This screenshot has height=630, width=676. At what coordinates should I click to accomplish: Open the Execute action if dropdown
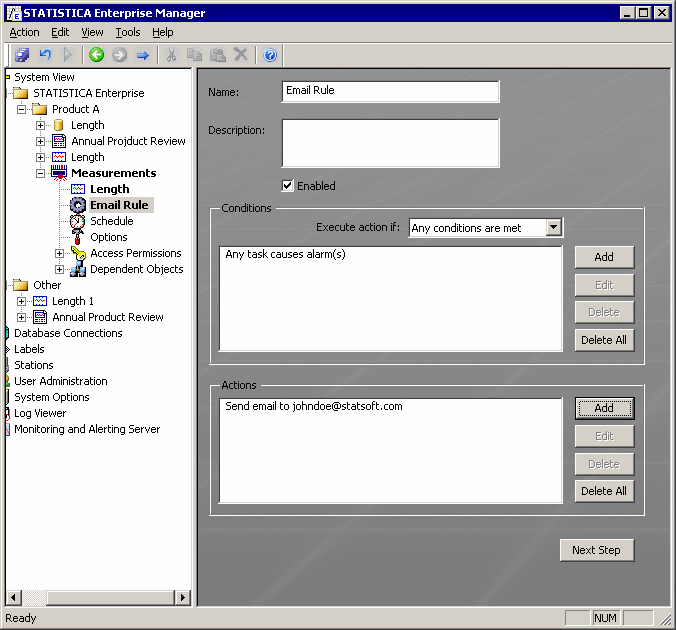click(554, 227)
